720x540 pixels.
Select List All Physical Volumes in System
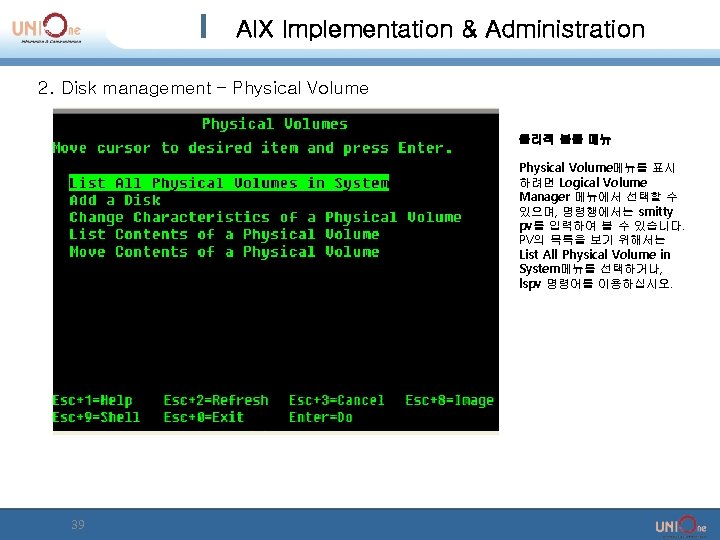229,183
